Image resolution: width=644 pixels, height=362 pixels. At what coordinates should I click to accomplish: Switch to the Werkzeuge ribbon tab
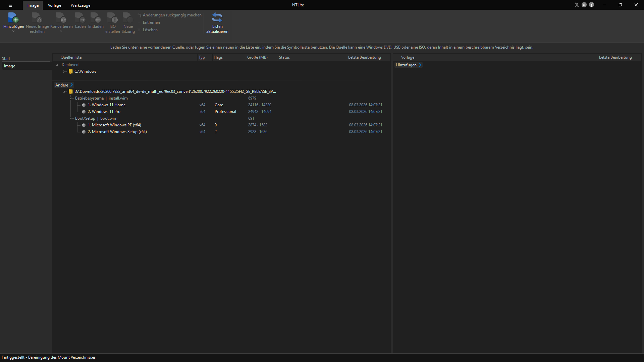[80, 5]
